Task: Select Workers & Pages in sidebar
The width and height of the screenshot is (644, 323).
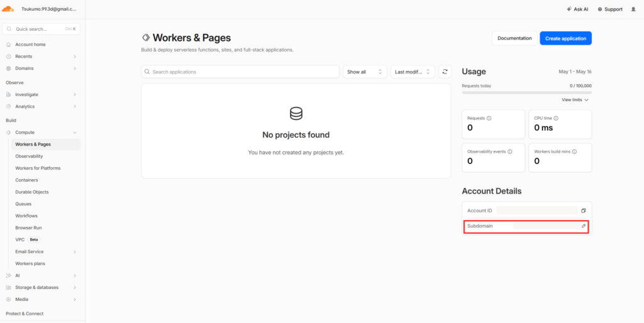Action: coord(46,144)
